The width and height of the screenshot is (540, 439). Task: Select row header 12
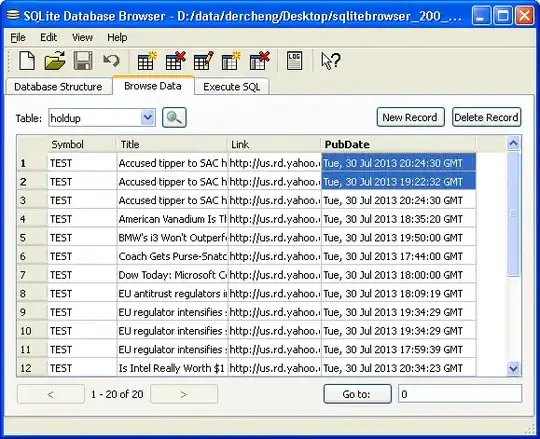32,368
